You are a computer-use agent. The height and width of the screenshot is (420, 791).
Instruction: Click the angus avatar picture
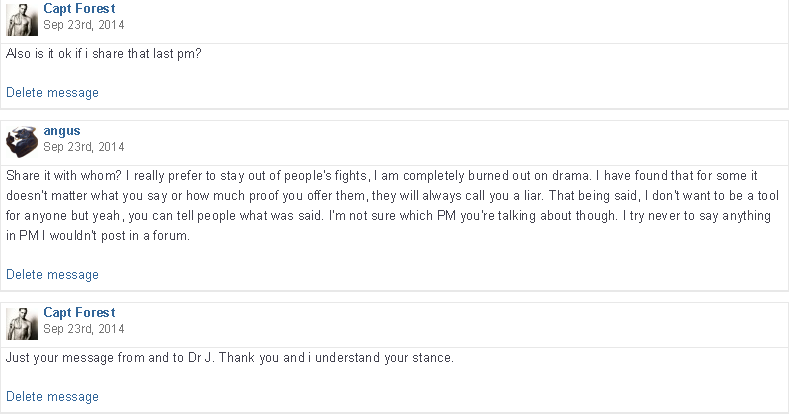click(x=22, y=141)
